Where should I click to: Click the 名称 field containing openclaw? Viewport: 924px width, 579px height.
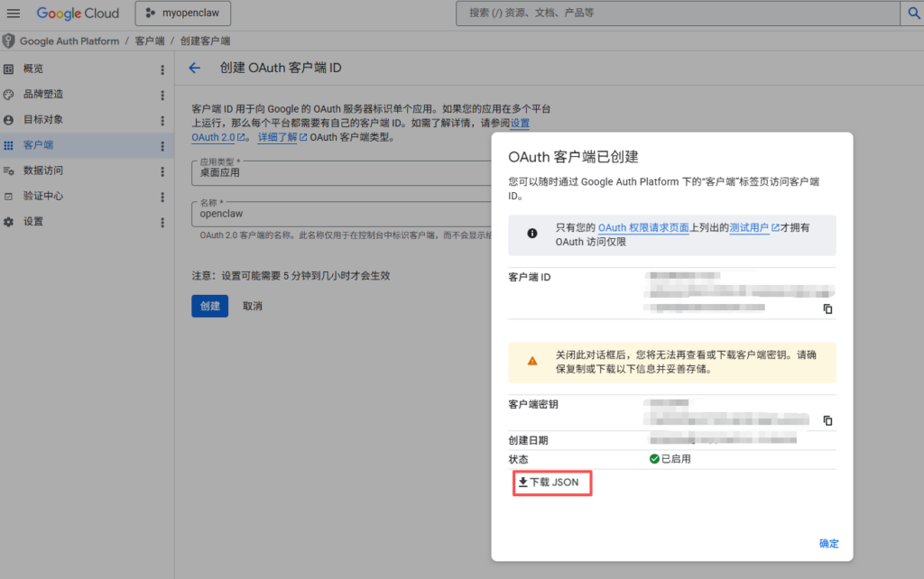click(x=342, y=214)
